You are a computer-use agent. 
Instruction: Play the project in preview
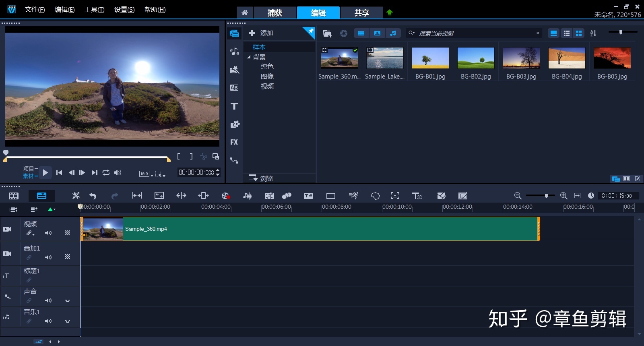point(45,172)
